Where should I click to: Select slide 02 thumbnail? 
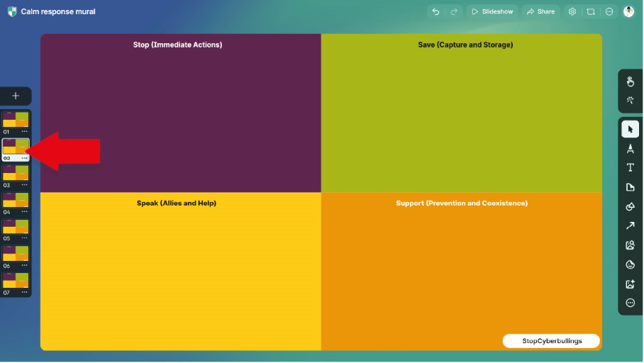click(16, 146)
